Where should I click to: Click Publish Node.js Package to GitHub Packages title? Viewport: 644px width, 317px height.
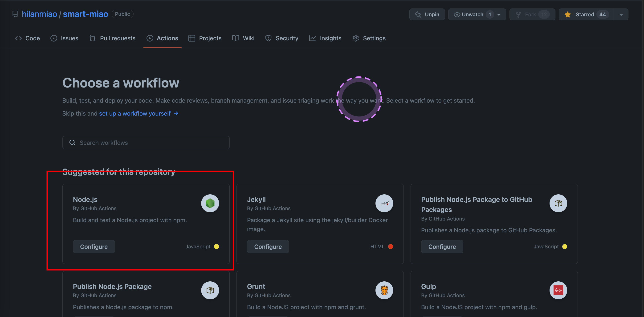pyautogui.click(x=477, y=204)
